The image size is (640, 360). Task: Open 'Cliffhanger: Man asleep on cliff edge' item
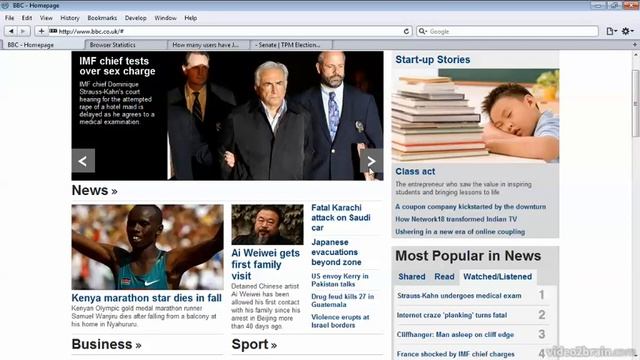click(455, 335)
